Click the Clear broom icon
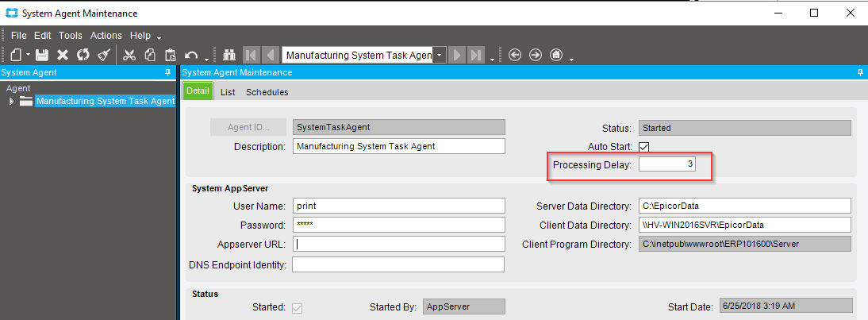This screenshot has height=320, width=868. pyautogui.click(x=104, y=55)
